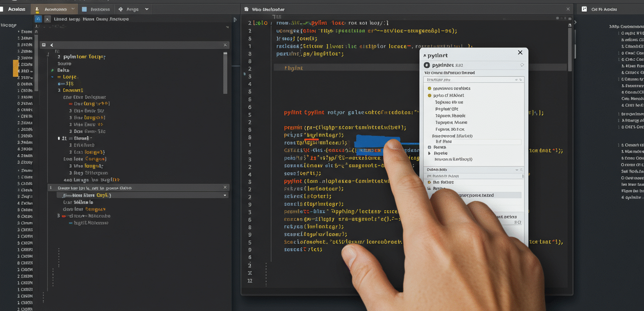
Task: Open the dropdown at top of pylint popup list
Action: point(518,80)
